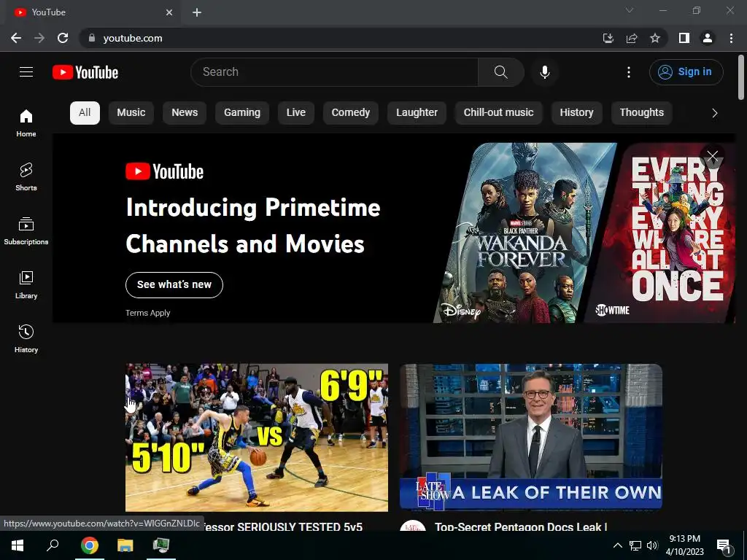Select the Chill-out music chip
Screen dimensions: 747x560
[498, 113]
